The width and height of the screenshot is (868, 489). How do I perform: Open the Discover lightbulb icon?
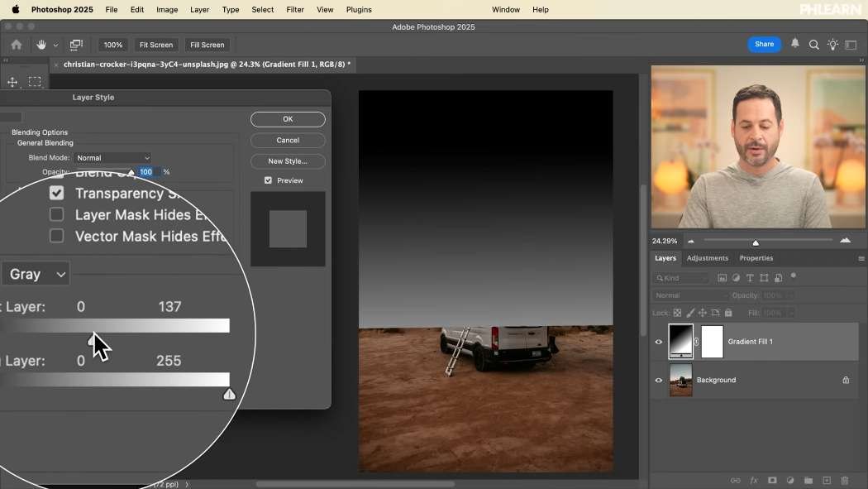[x=832, y=45]
